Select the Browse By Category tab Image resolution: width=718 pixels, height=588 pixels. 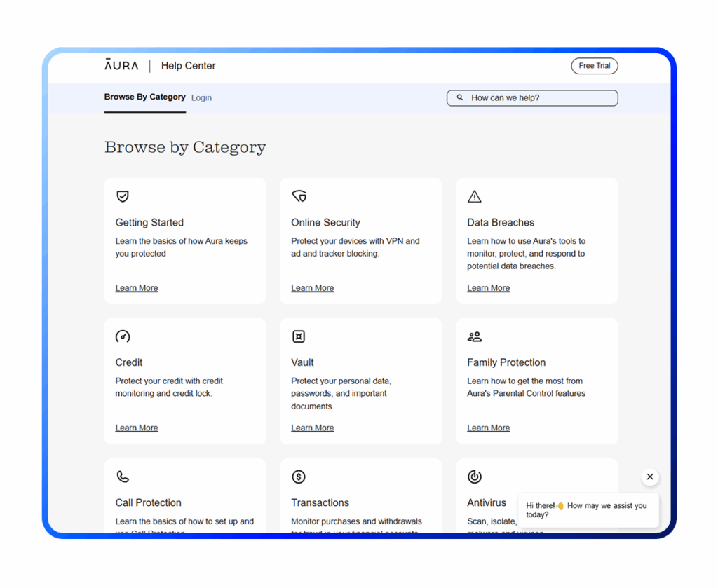click(x=144, y=97)
